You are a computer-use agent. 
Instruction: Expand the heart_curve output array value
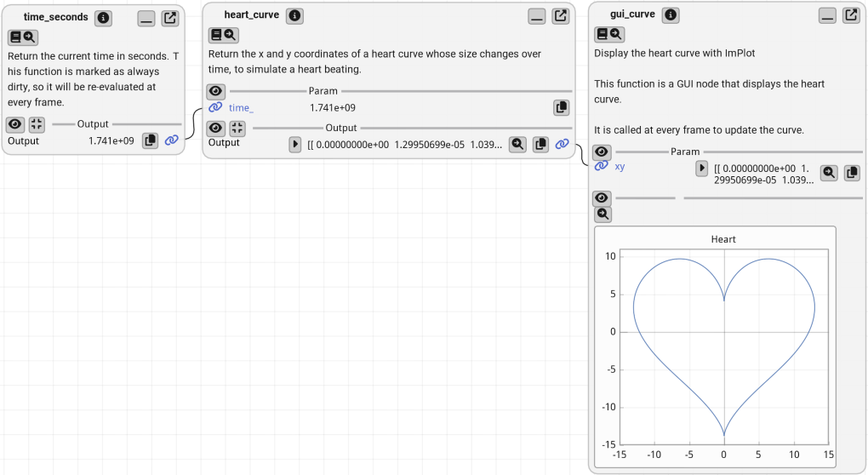coord(295,145)
